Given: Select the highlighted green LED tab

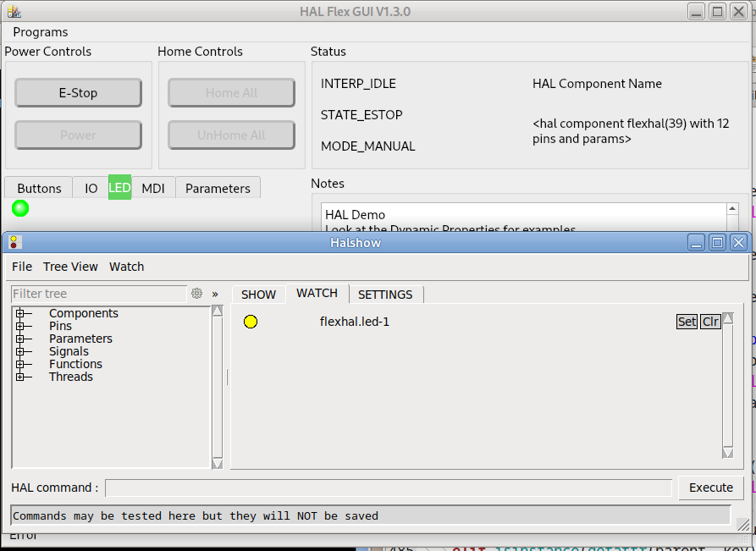Looking at the screenshot, I should [119, 188].
